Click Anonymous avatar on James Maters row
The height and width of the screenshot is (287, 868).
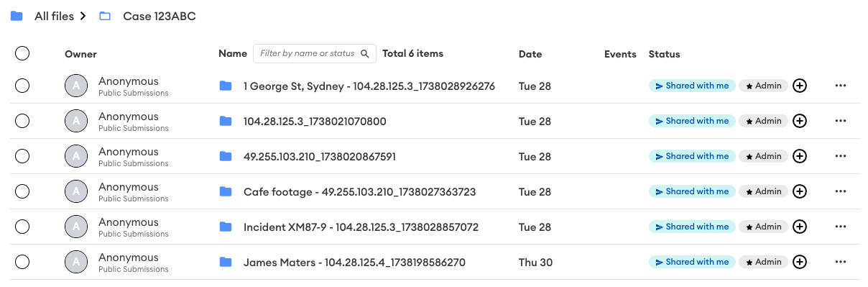[x=76, y=263]
